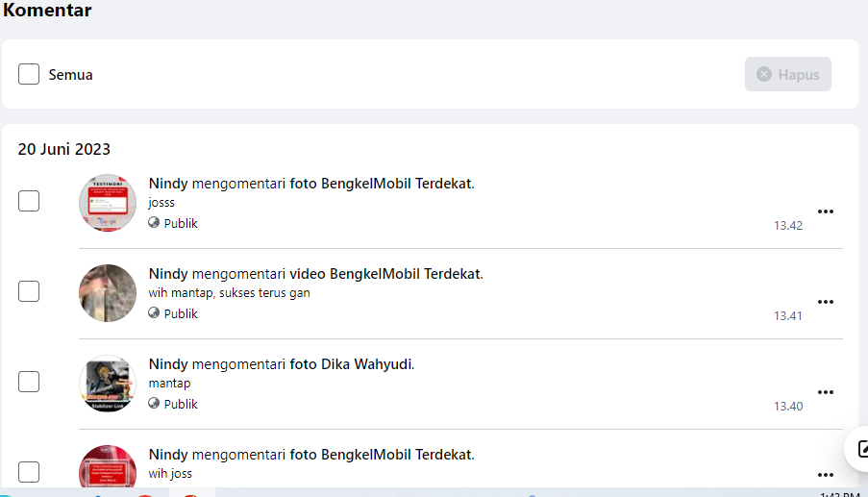This screenshot has width=868, height=497.
Task: Open the "foto Dika Wahyudi" comment link
Action: (x=352, y=364)
